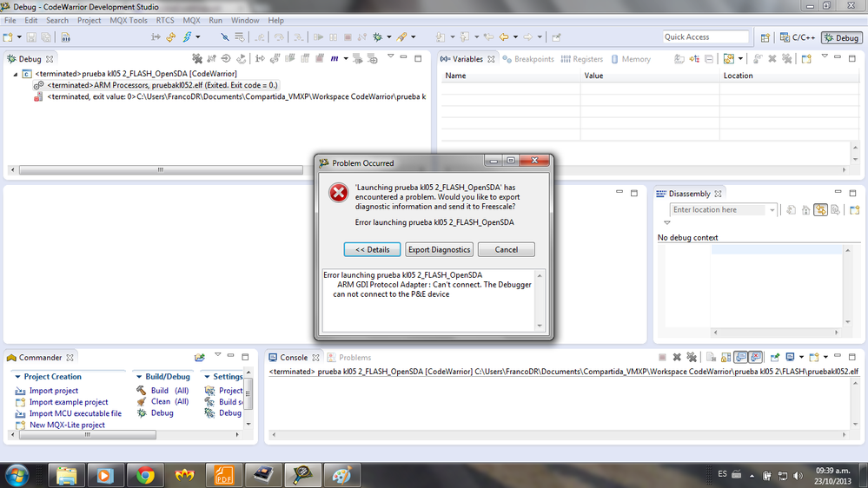Viewport: 868px width, 488px height.
Task: Click the multicore 'm' icon in Debug view
Action: pyautogui.click(x=335, y=59)
